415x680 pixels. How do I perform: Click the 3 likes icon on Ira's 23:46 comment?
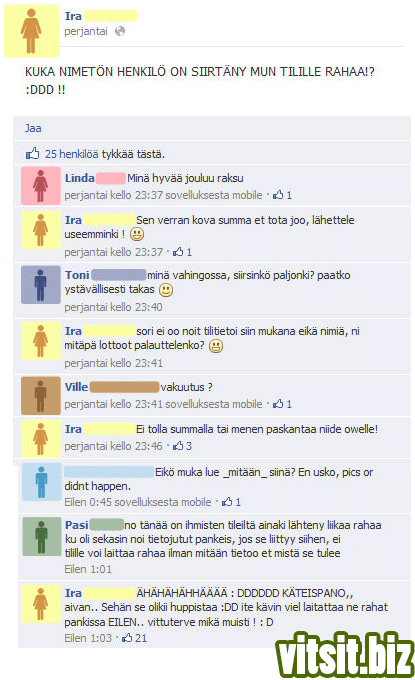pos(178,445)
